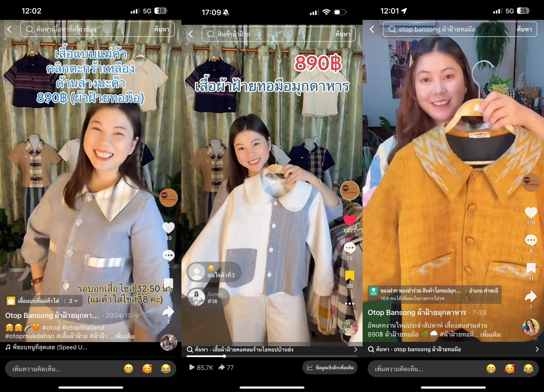Viewport: 544px width, 392px height.
Task: Expand caption with เพิ่มเติม on left video
Action: pyautogui.click(x=124, y=336)
